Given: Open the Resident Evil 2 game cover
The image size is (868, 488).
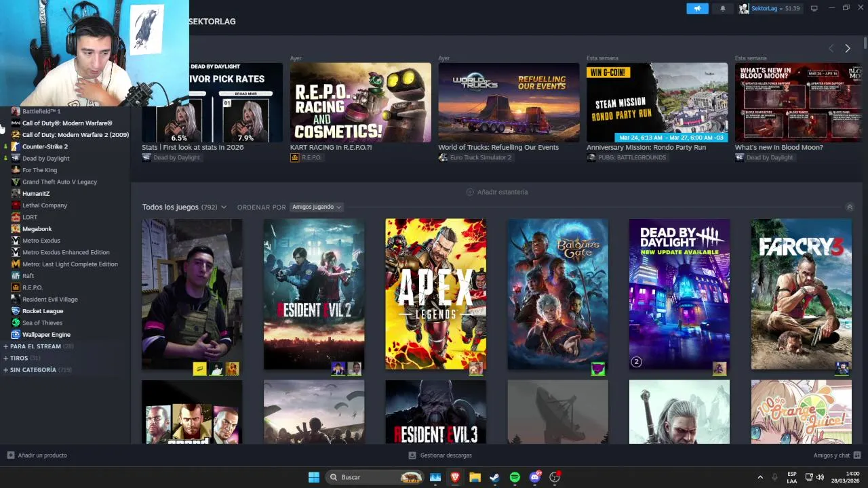Looking at the screenshot, I should (x=314, y=294).
